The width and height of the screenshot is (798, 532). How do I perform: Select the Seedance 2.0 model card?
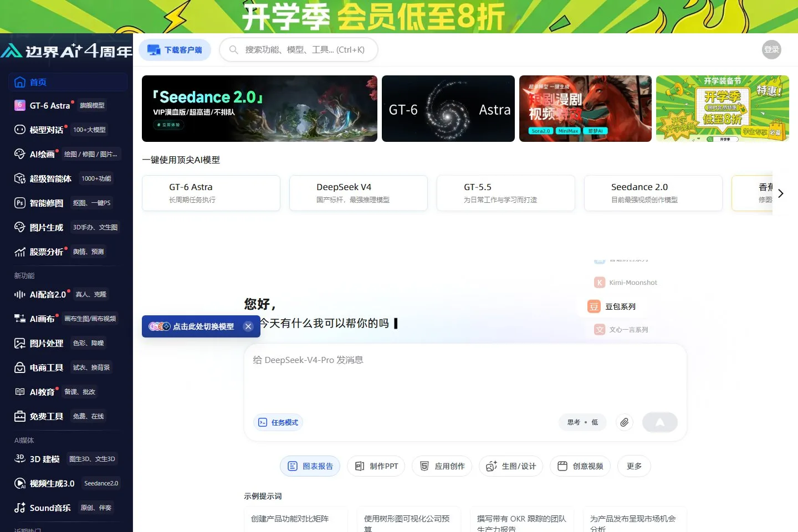tap(653, 193)
